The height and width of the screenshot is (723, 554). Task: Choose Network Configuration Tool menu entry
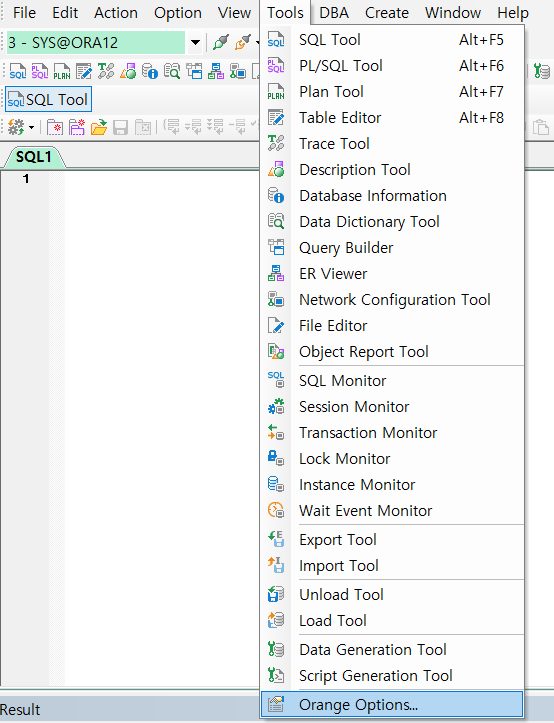tap(393, 300)
